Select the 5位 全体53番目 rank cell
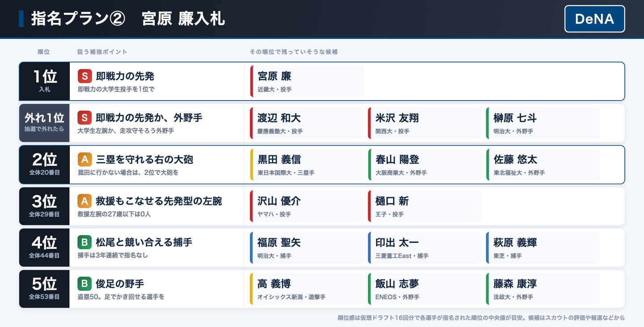 click(x=44, y=289)
